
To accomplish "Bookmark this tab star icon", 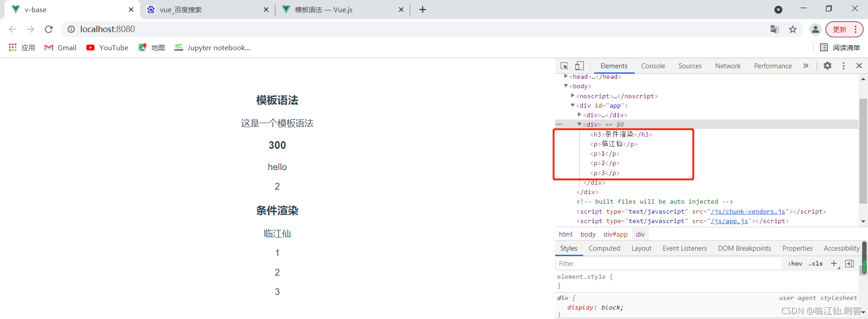I will pos(793,29).
